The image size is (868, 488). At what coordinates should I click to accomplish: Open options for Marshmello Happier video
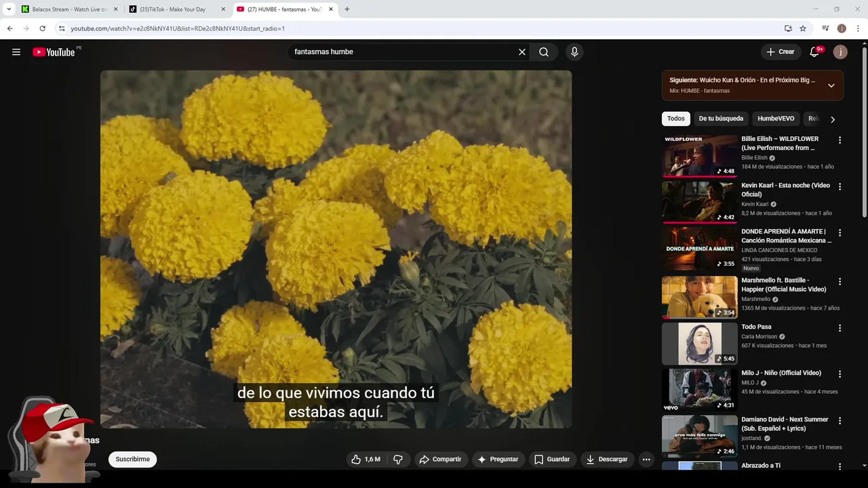pos(840,281)
